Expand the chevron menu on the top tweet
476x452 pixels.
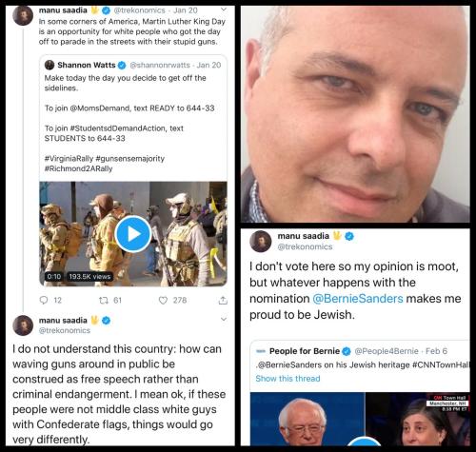point(224,10)
